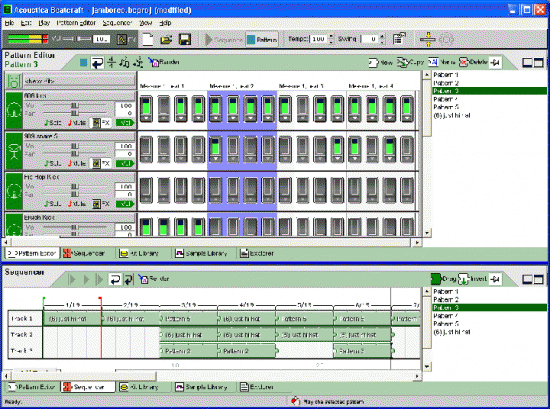Adjust the 909 snare Pan slider
550x409 pixels.
point(75,154)
